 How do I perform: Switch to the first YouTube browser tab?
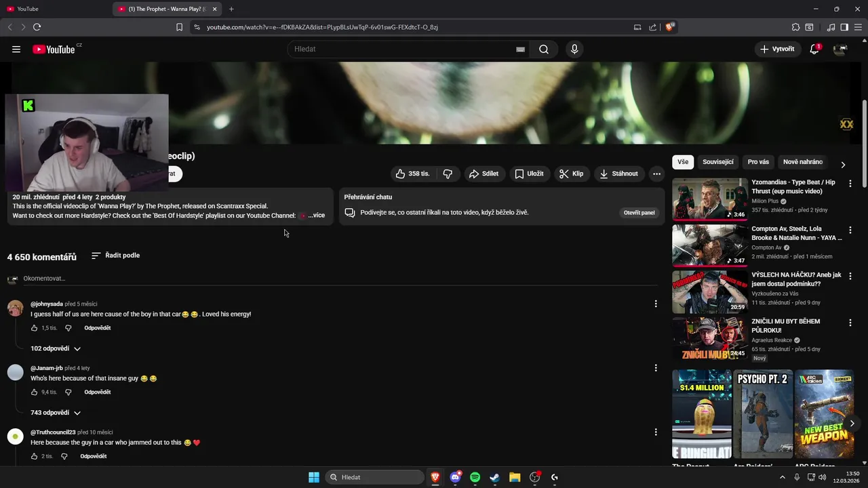point(56,9)
